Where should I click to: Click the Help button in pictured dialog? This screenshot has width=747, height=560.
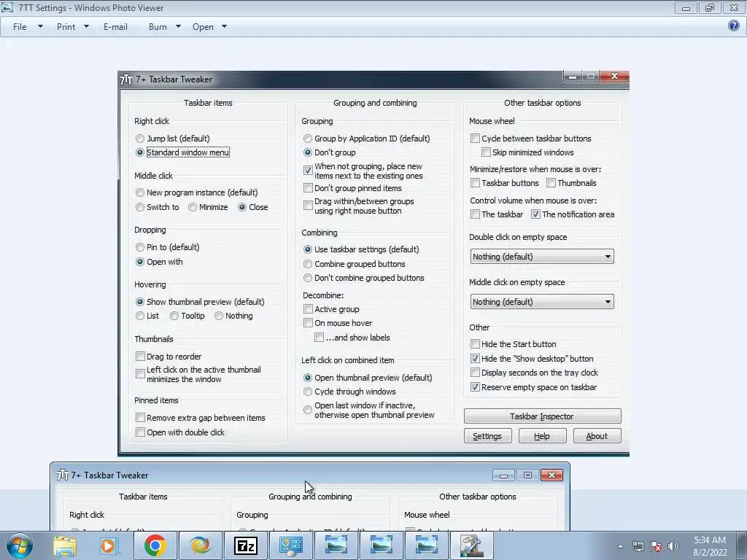tap(542, 436)
